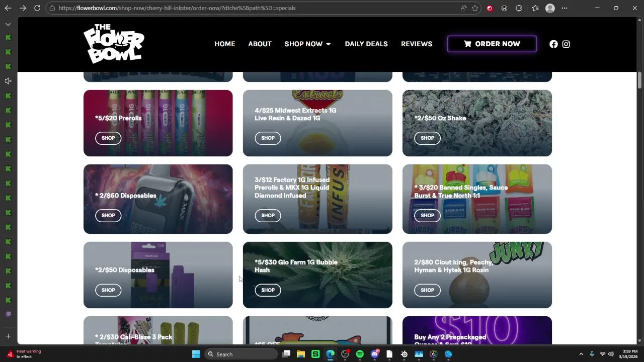Shop the 3/$12 Factory Infused Prerolls deal
Screen dimensions: 644x362
tap(268, 215)
